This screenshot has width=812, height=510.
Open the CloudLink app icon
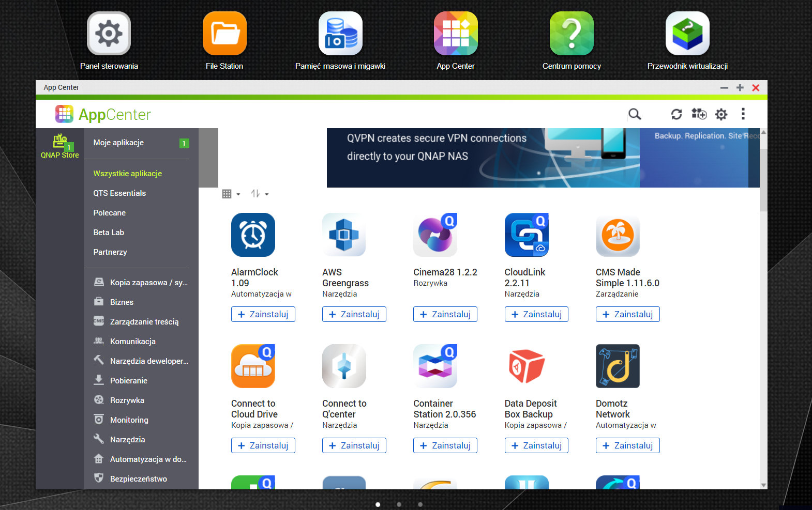(x=527, y=235)
